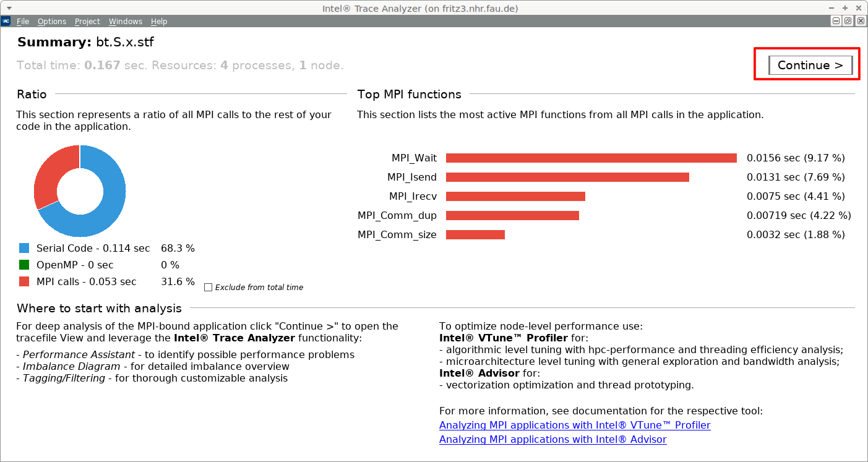Image resolution: width=868 pixels, height=462 pixels.
Task: Click the Continue > button
Action: pyautogui.click(x=810, y=65)
